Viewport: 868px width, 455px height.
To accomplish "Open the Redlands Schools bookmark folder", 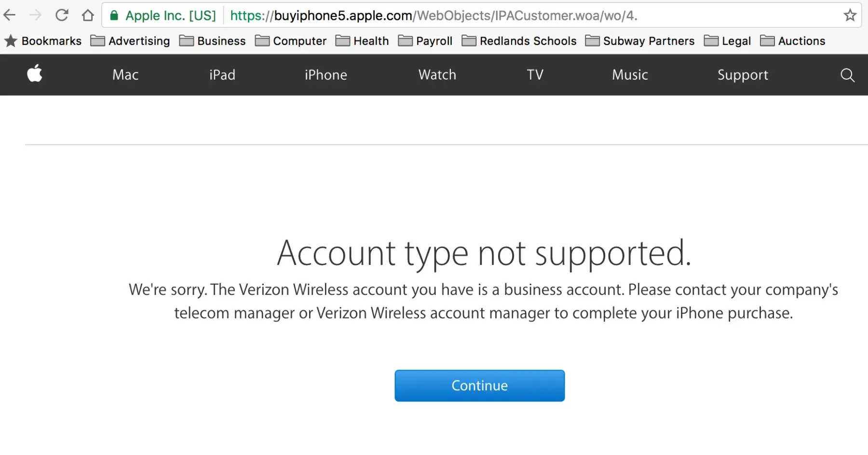I will (x=519, y=41).
